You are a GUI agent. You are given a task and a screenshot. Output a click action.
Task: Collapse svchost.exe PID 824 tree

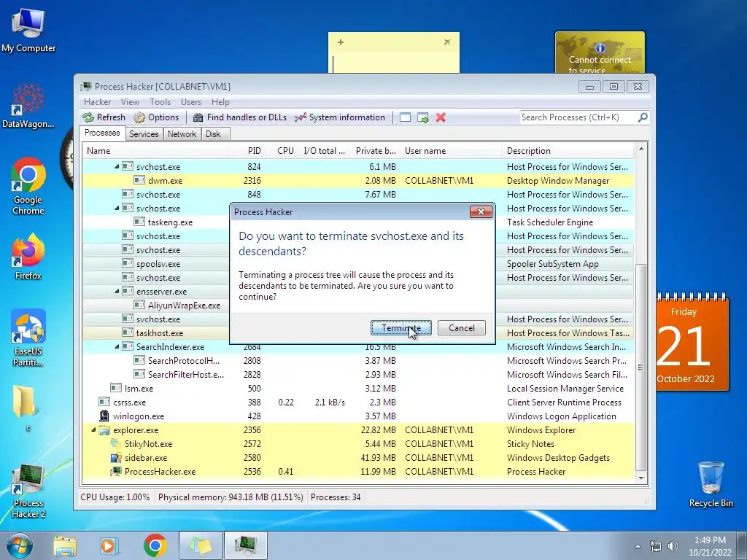pyautogui.click(x=117, y=167)
